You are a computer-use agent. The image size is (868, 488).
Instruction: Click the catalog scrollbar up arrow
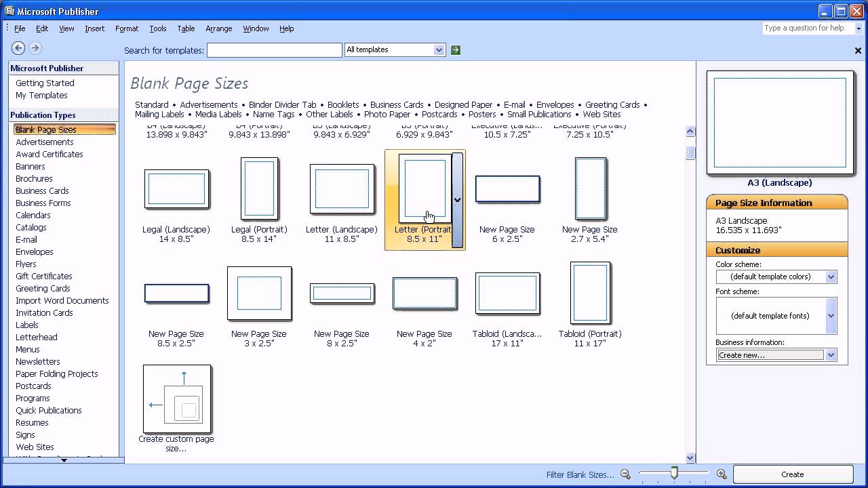tap(690, 131)
